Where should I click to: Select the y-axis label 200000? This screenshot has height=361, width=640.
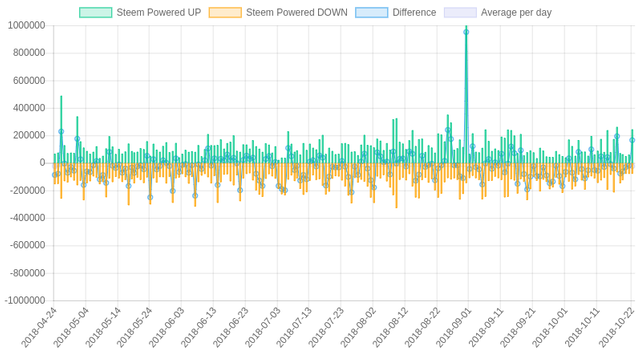point(29,136)
